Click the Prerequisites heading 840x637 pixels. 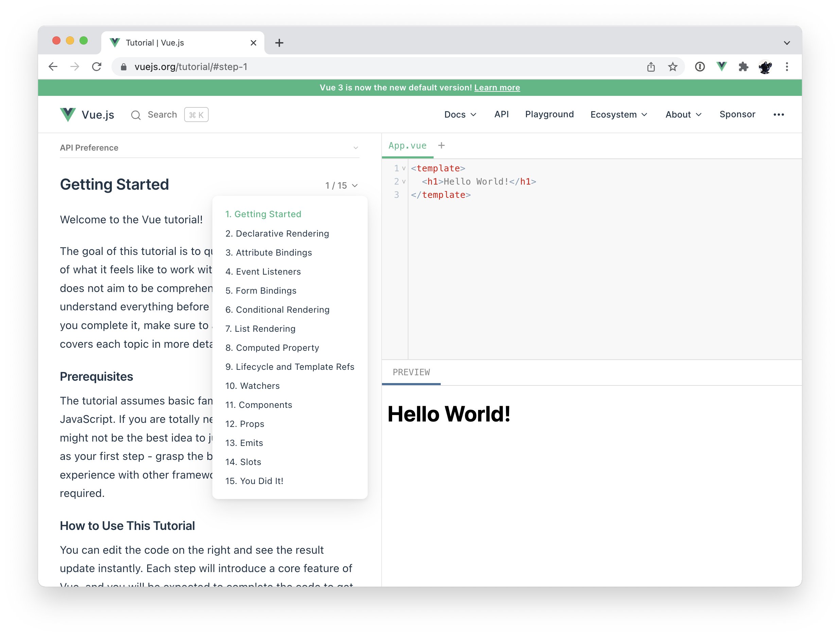(97, 376)
